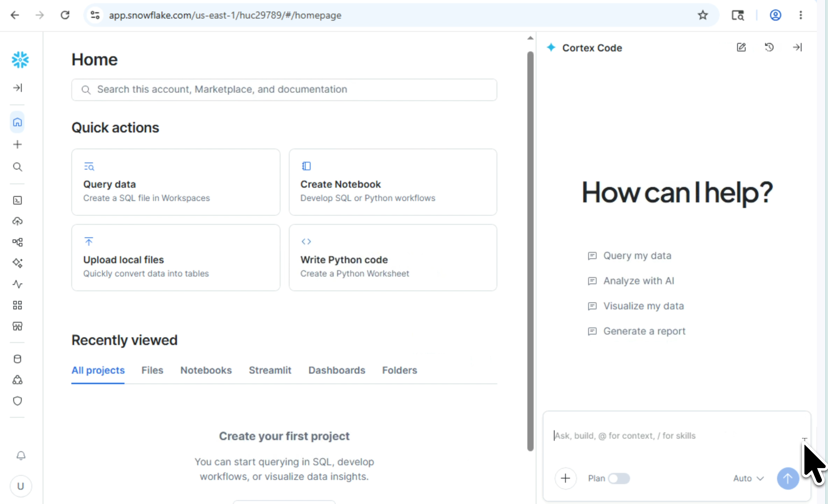Click the blue send arrow button

point(788,478)
